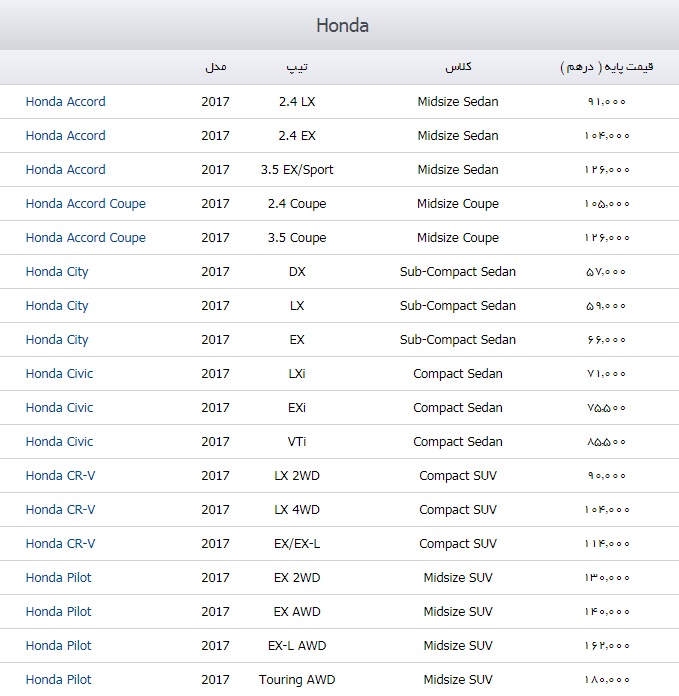This screenshot has width=679, height=696.
Task: Click price '۶۶,۰۰۰' of City EX
Action: click(x=606, y=340)
